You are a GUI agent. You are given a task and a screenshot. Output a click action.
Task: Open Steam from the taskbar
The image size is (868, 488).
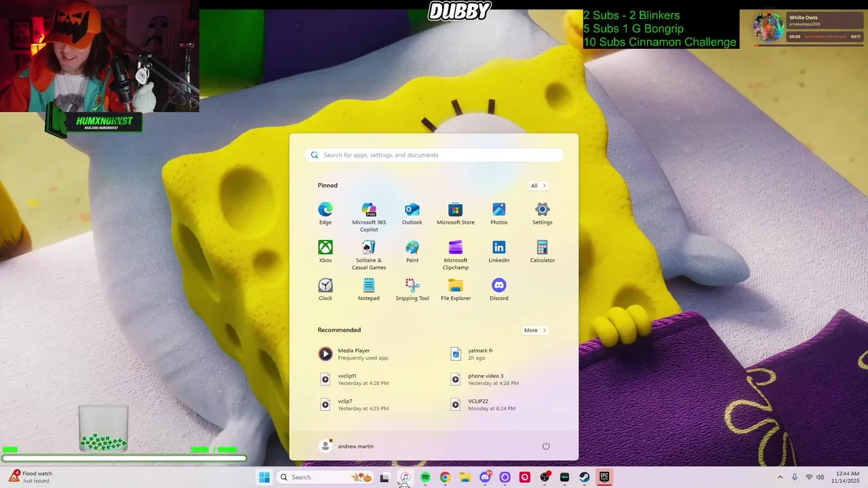584,477
